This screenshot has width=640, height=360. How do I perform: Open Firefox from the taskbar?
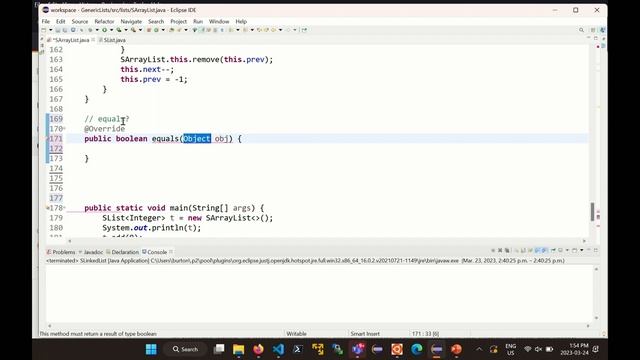click(258, 349)
